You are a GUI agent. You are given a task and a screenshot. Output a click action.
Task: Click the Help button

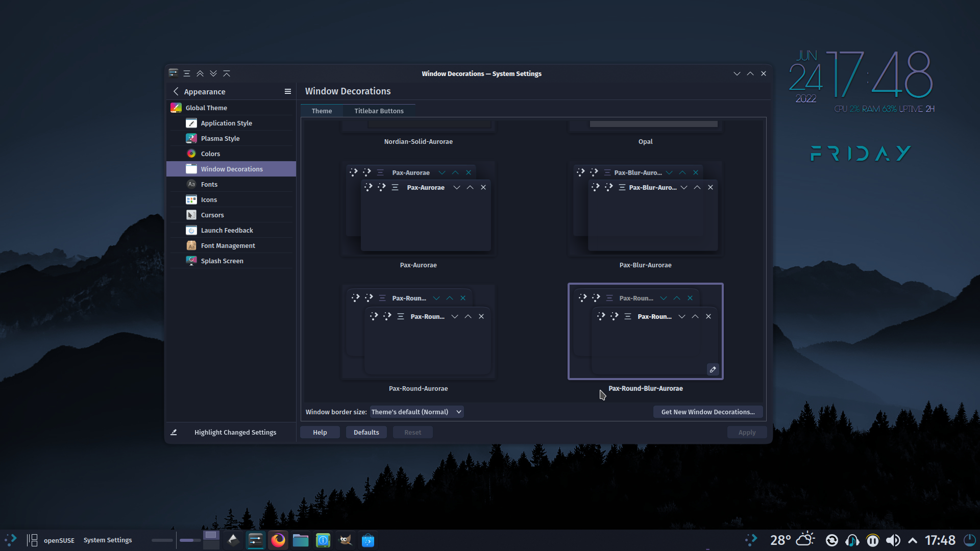pyautogui.click(x=320, y=432)
